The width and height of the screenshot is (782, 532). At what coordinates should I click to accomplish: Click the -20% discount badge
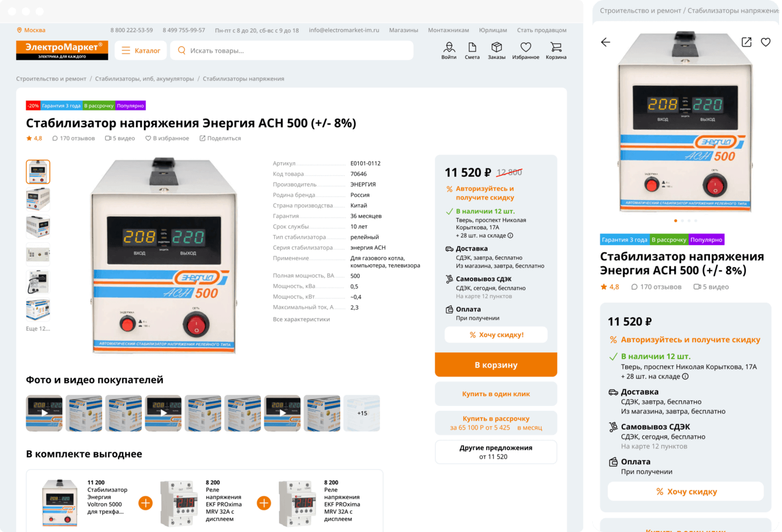[x=33, y=106]
